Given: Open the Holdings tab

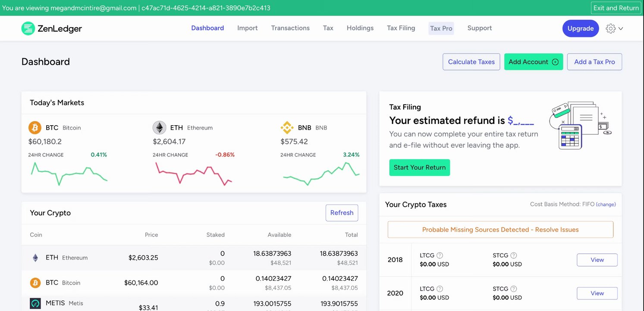Looking at the screenshot, I should point(360,28).
